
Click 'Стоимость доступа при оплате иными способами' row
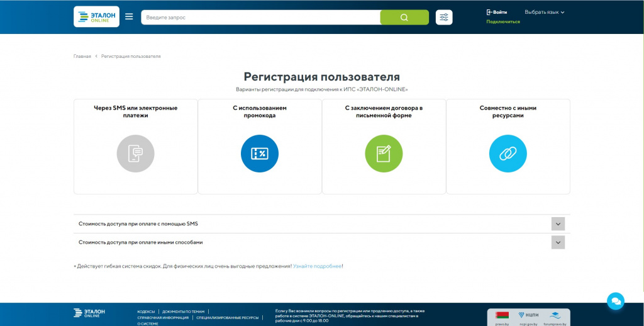[321, 242]
